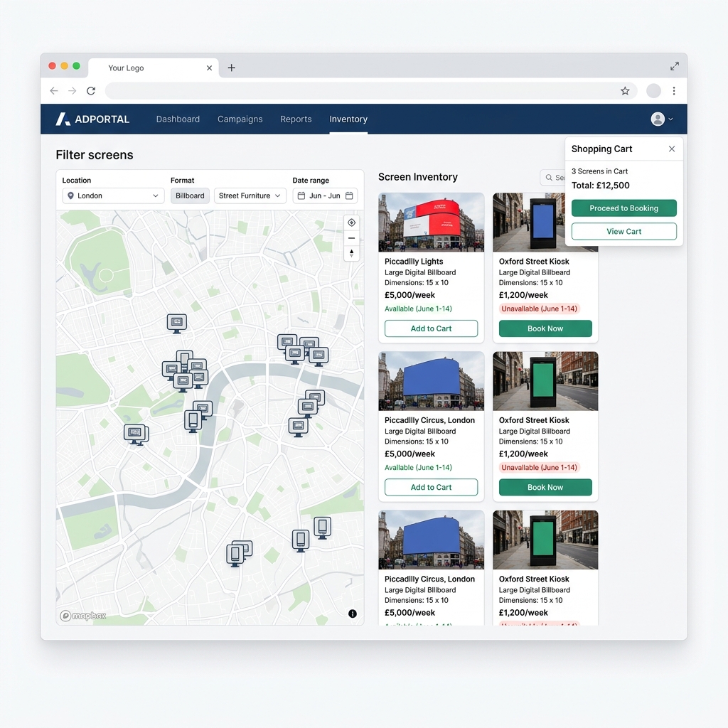Click 'Piccadilly Lights' card title
The image size is (728, 728).
(x=414, y=262)
